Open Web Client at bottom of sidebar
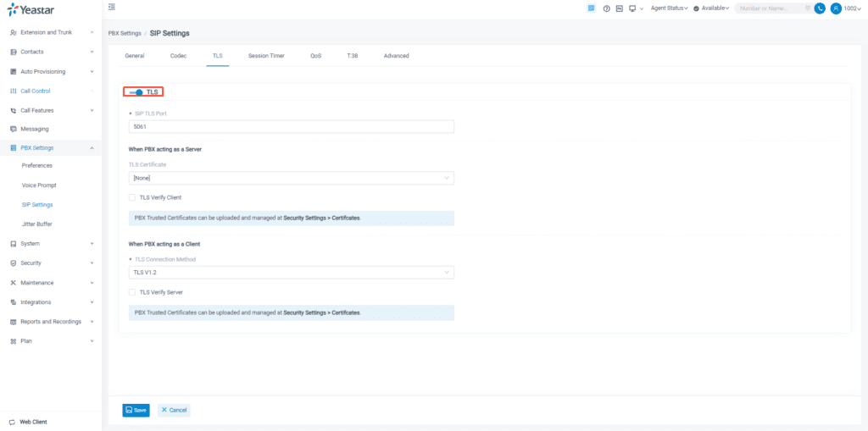Screen dimensions: 868x431 point(32,421)
